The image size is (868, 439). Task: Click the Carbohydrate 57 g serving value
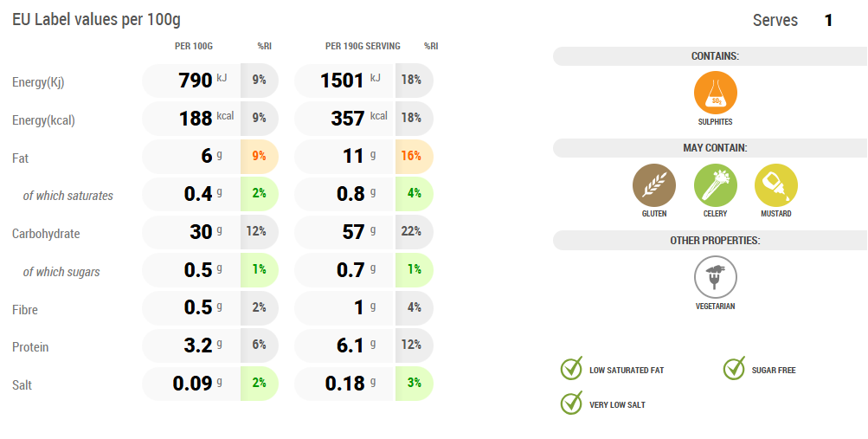point(346,232)
